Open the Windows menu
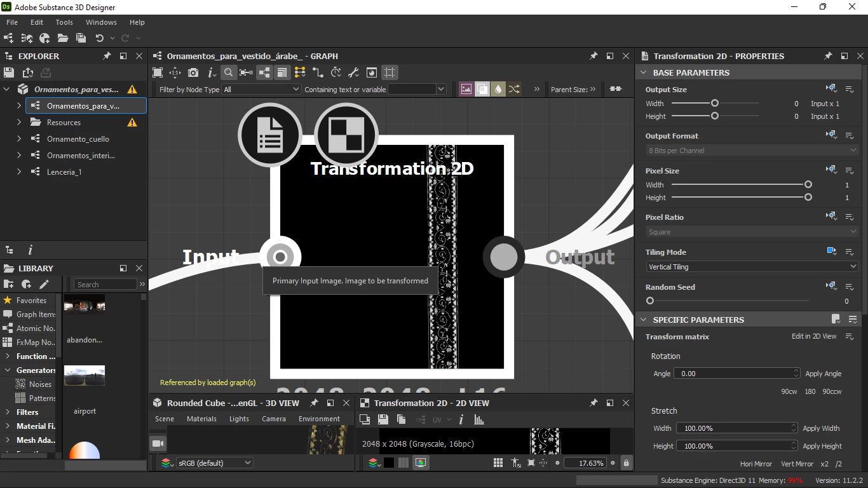The image size is (868, 488). pyautogui.click(x=102, y=22)
